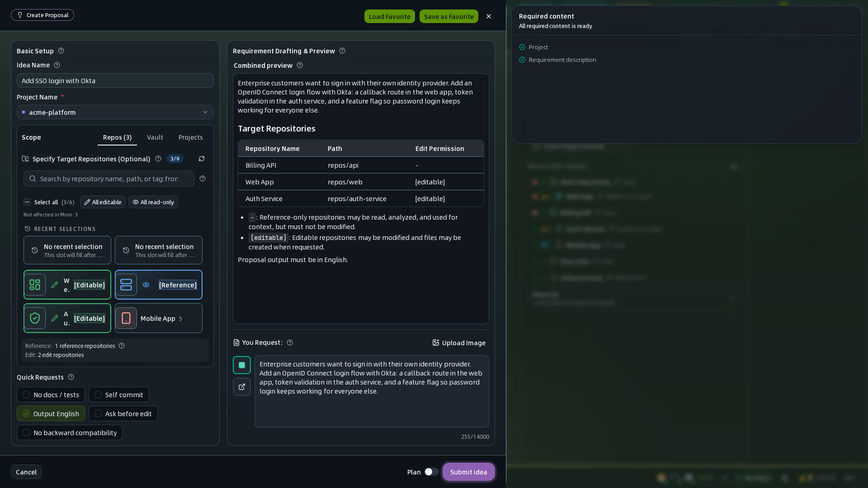
Task: Click shield icon on Auth Service card
Action: pyautogui.click(x=35, y=318)
